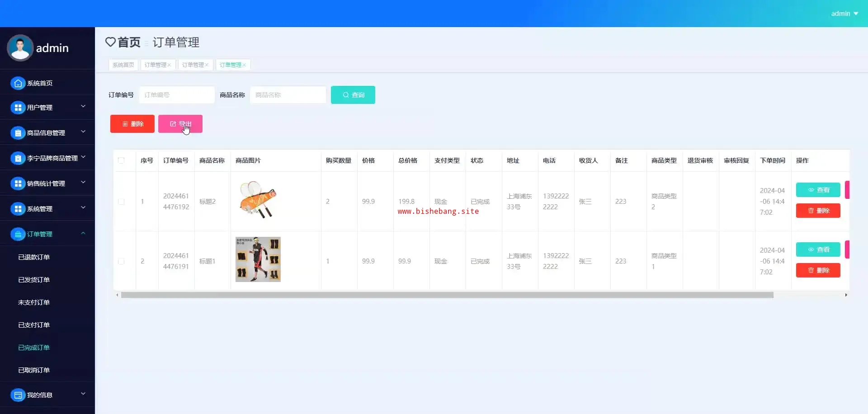This screenshot has height=414, width=868.
Task: Click the 系统管理 grid icon
Action: tap(18, 209)
